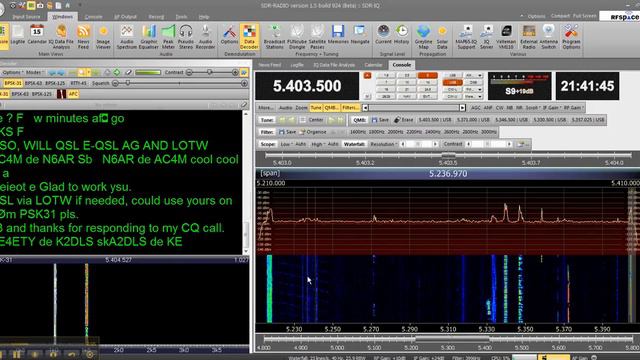
Task: Switch to IQ Data File Analysis tab
Action: click(333, 65)
